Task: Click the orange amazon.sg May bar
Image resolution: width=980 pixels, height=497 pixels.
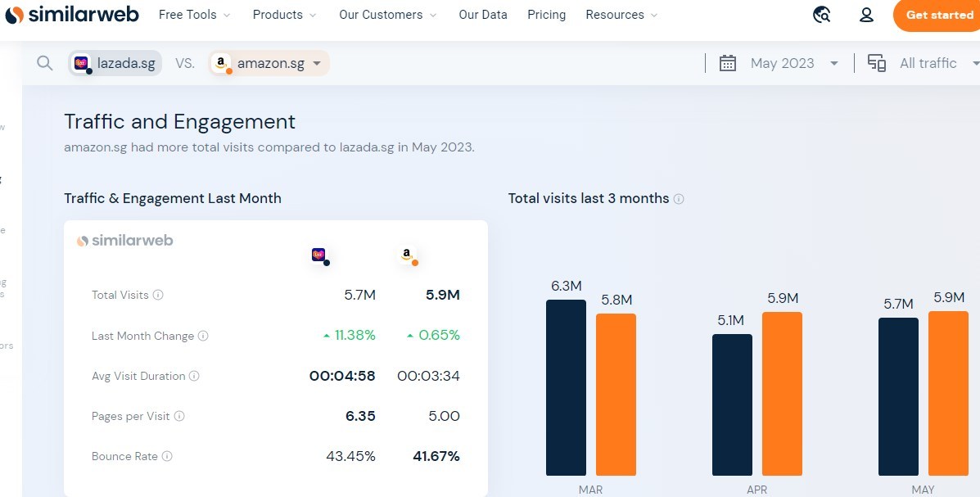Action: pyautogui.click(x=948, y=393)
